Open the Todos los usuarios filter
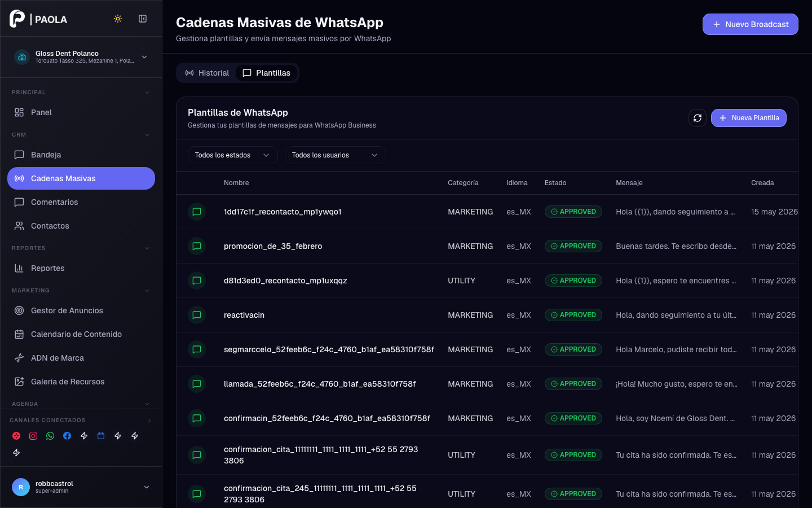Image resolution: width=812 pixels, height=508 pixels. 335,155
